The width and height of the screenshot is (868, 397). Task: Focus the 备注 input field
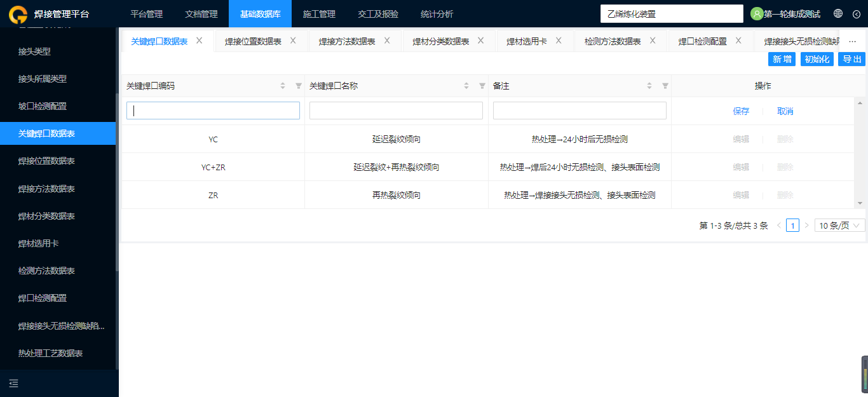(x=580, y=111)
